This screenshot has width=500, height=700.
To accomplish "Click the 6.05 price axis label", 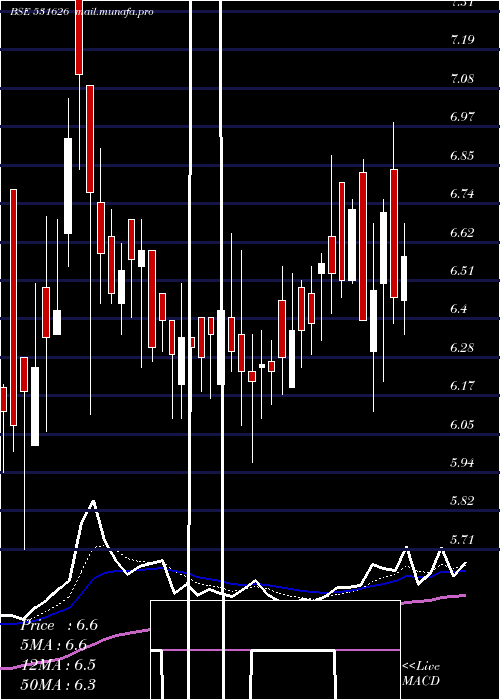I will tap(462, 424).
